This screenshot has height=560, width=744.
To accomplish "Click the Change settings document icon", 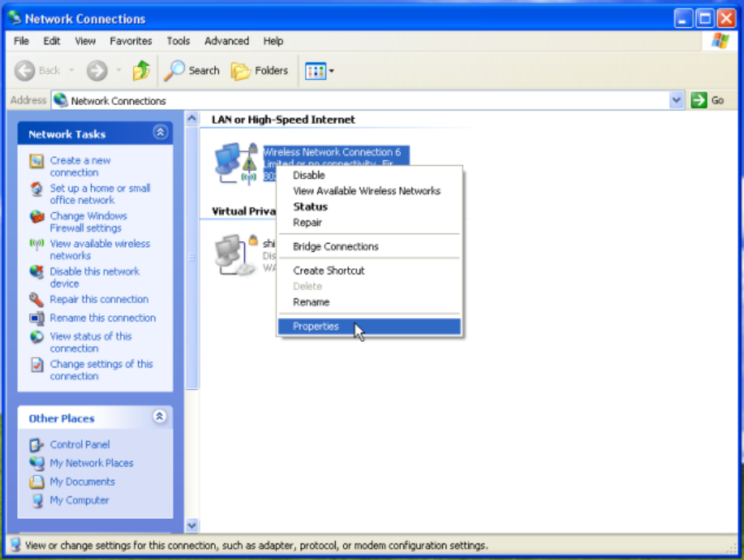I will click(x=36, y=364).
